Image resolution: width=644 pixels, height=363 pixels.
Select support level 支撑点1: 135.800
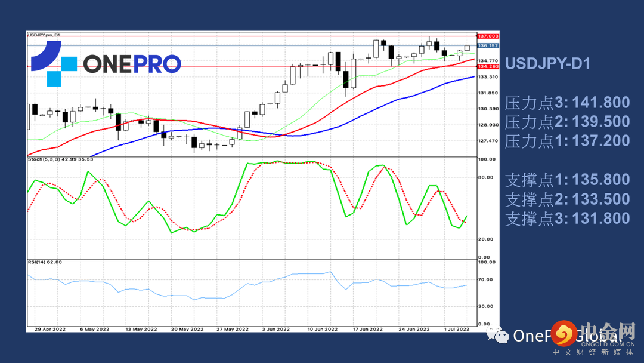567,180
